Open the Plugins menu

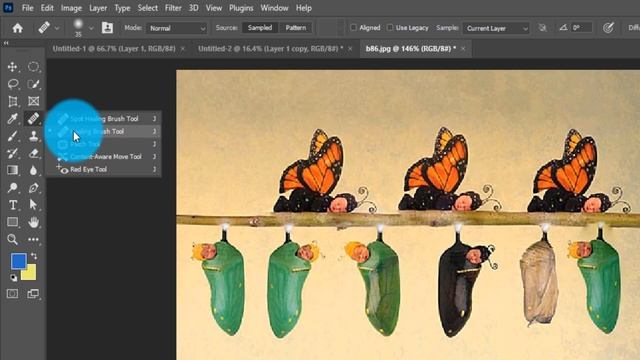coord(241,8)
